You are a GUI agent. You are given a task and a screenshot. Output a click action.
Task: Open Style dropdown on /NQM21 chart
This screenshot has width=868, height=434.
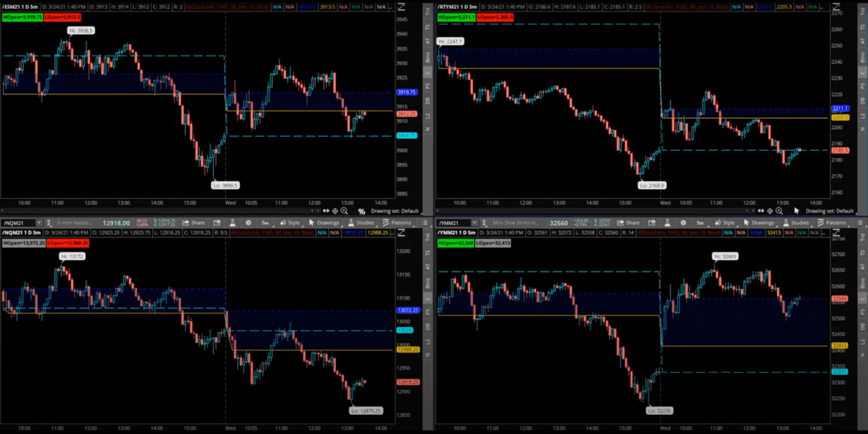290,222
